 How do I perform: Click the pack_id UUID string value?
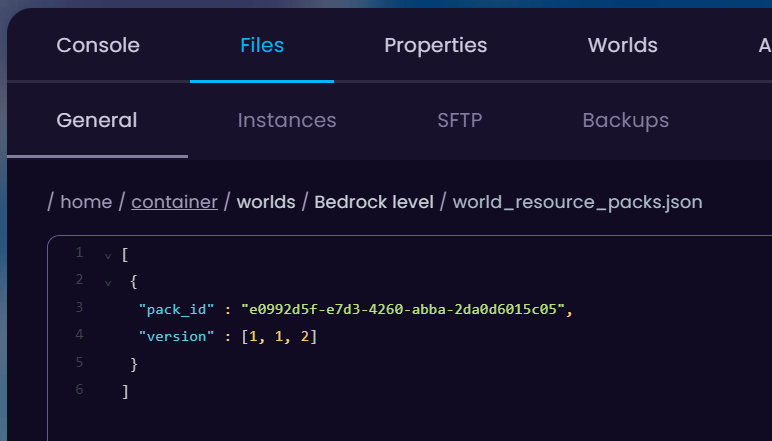point(403,309)
